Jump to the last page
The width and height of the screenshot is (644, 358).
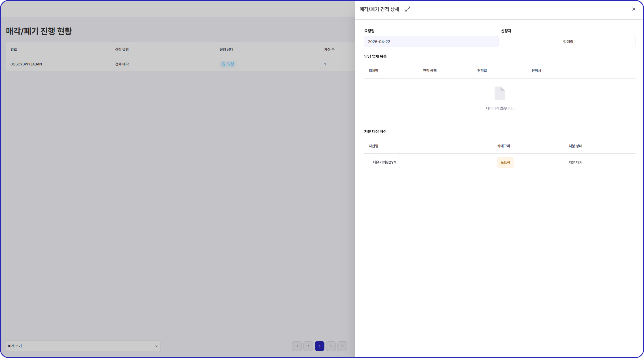[342, 346]
